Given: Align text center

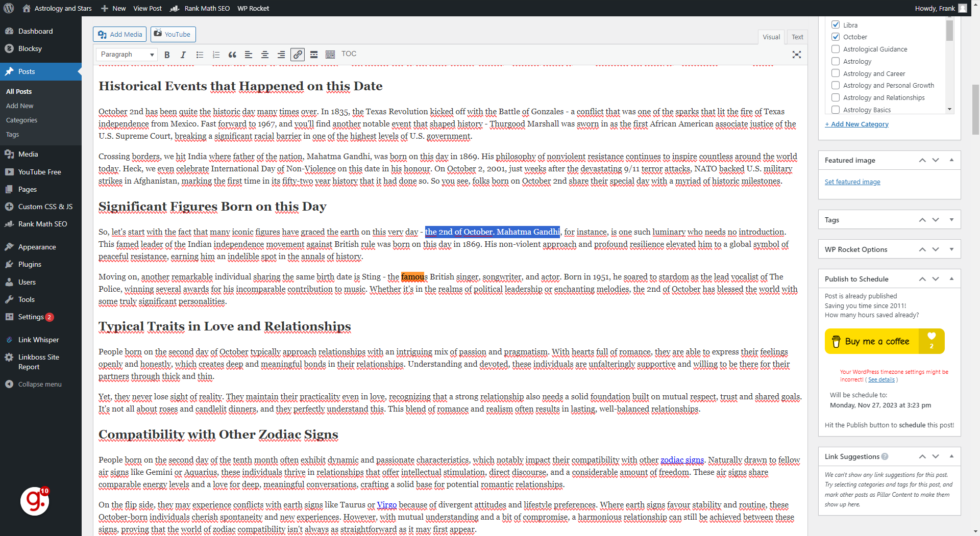Looking at the screenshot, I should coord(265,55).
